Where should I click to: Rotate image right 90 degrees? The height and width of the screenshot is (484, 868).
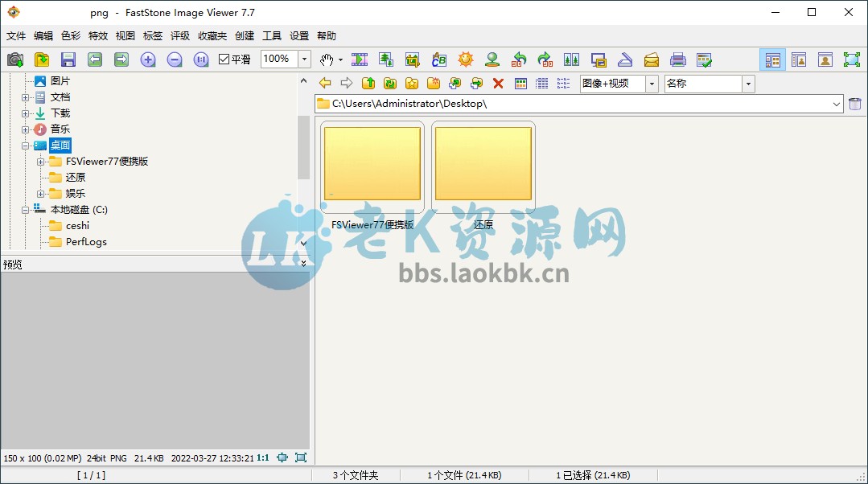pos(545,59)
